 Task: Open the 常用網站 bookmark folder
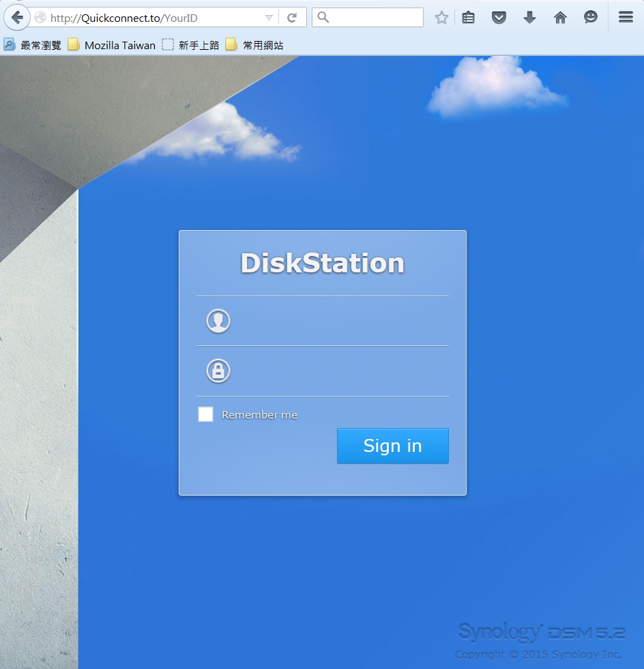pos(254,45)
